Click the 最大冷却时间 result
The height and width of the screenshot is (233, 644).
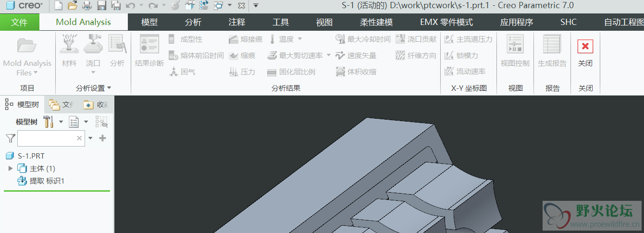363,39
